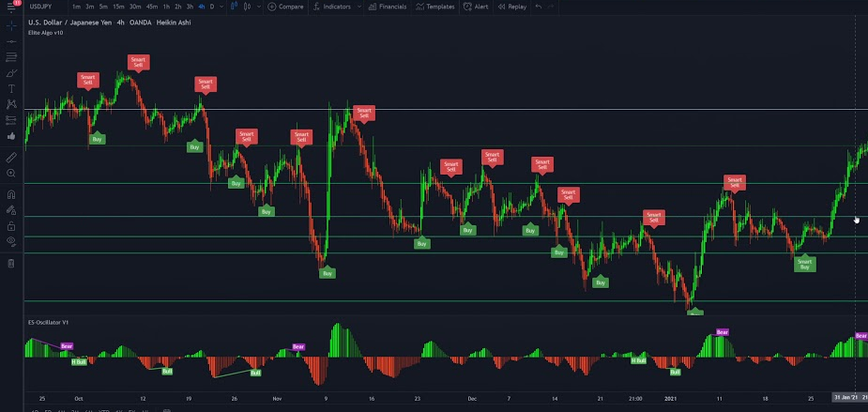Viewport: 868px width, 412px height.
Task: Select the active 4h timeframe
Action: pyautogui.click(x=202, y=7)
